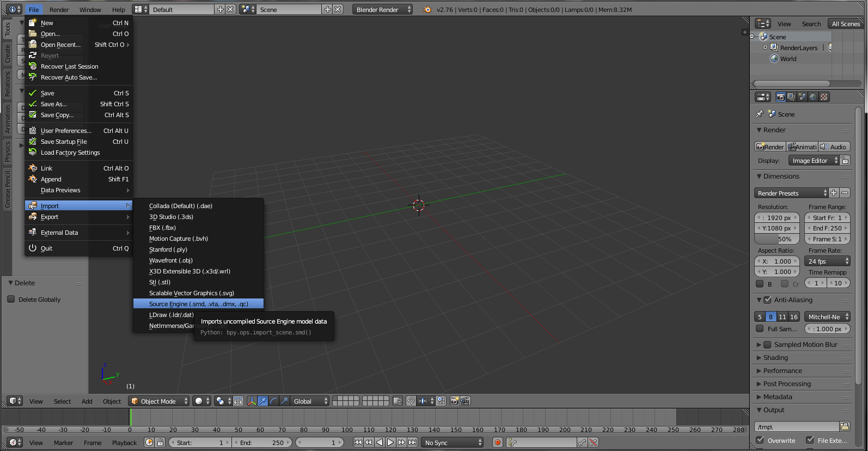Click the All Scenes outliner display button

846,23
